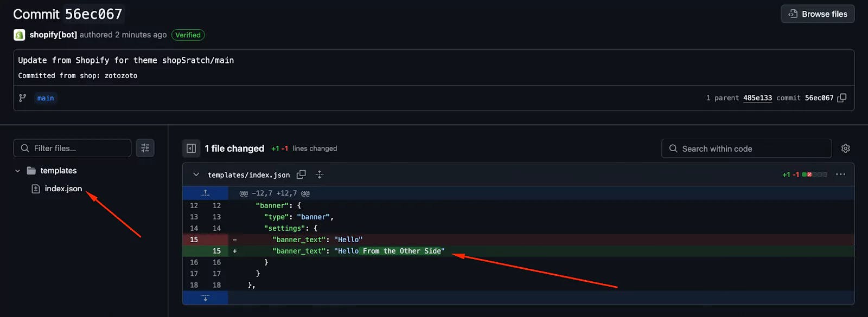Image resolution: width=868 pixels, height=317 pixels.
Task: Collapse the templates folder chevron
Action: click(x=17, y=171)
